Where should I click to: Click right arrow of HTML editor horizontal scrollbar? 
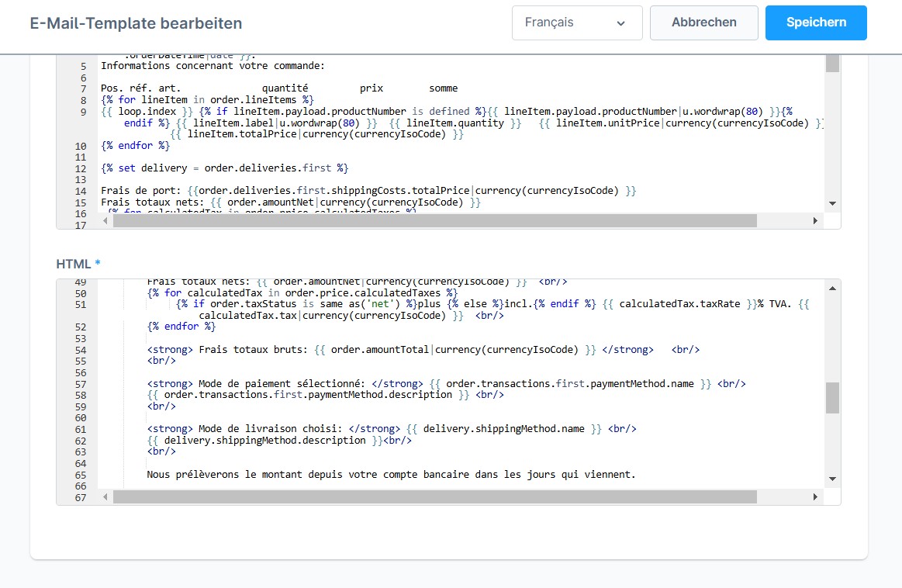tap(815, 496)
